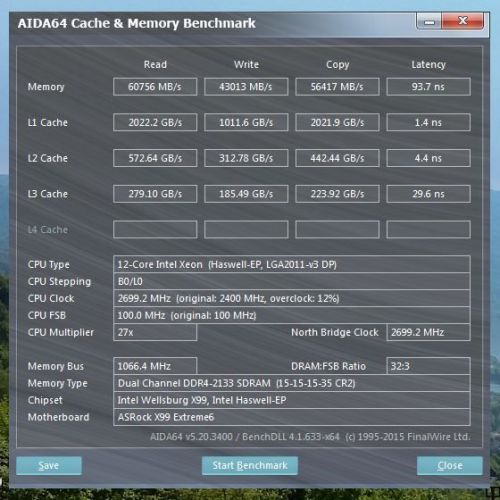The width and height of the screenshot is (500, 500).
Task: Click Memory Copy value 56417 MB/s
Action: 337,87
